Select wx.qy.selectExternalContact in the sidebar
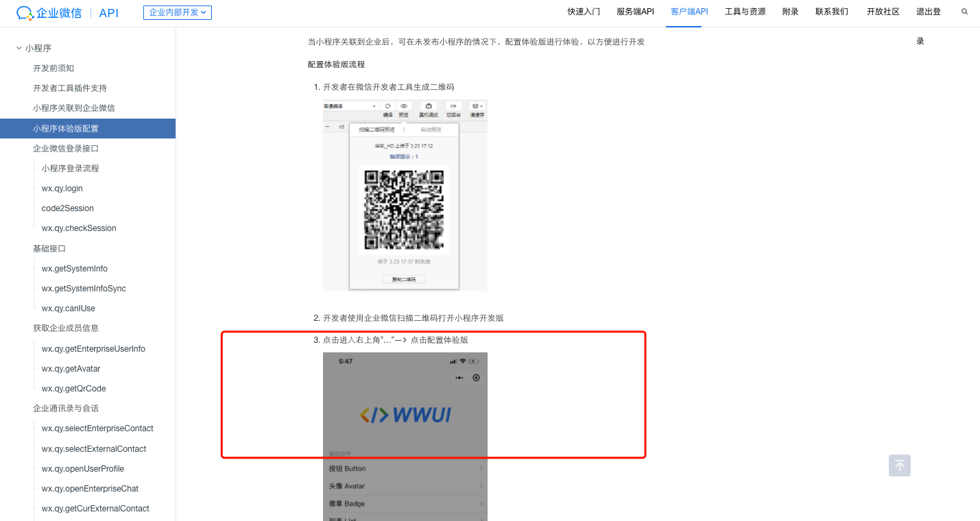Screen dimensions: 980x521 pos(94,449)
